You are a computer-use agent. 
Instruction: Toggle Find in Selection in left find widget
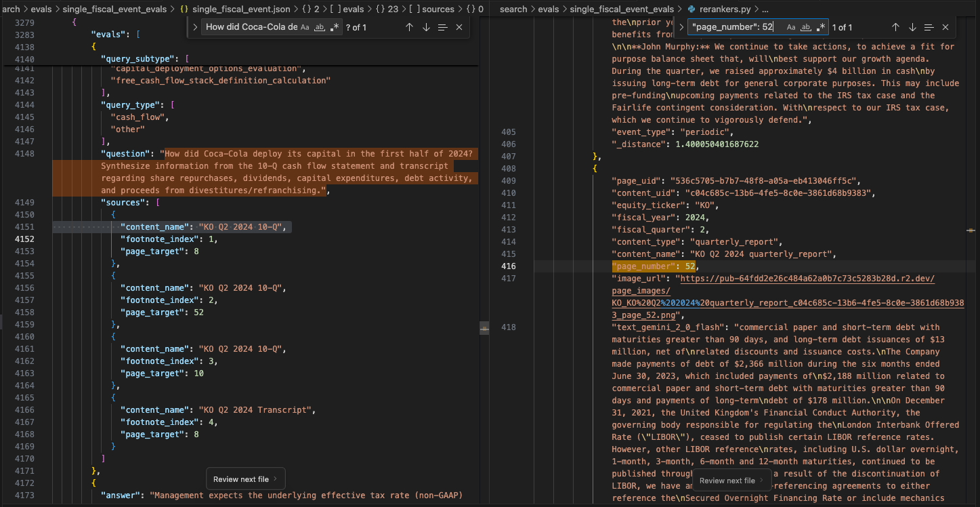pyautogui.click(x=442, y=27)
